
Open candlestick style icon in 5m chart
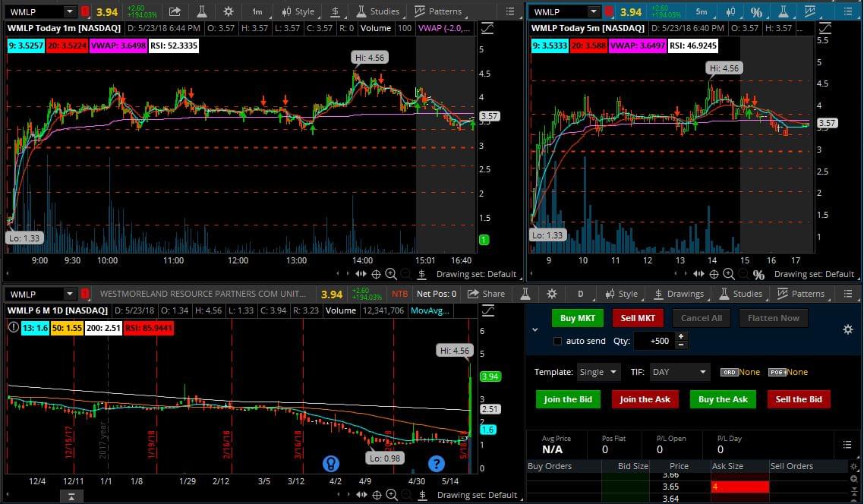[x=730, y=11]
